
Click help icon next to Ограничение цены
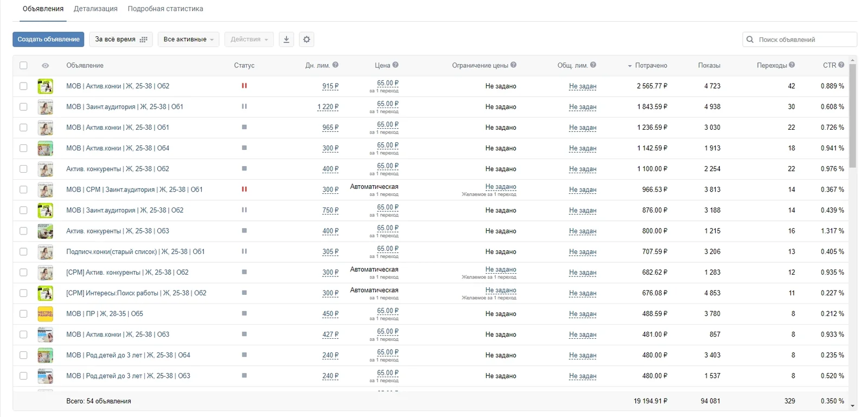click(513, 65)
